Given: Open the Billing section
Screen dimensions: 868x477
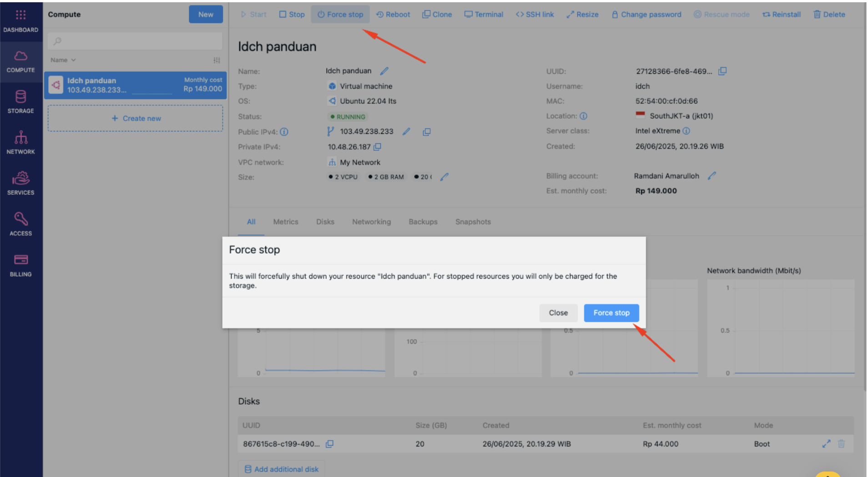Looking at the screenshot, I should coord(20,265).
